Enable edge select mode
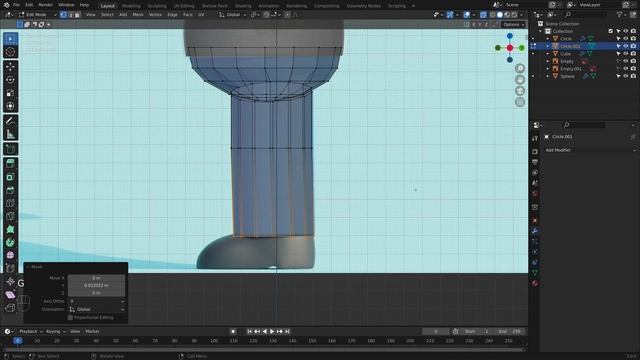 (x=70, y=15)
